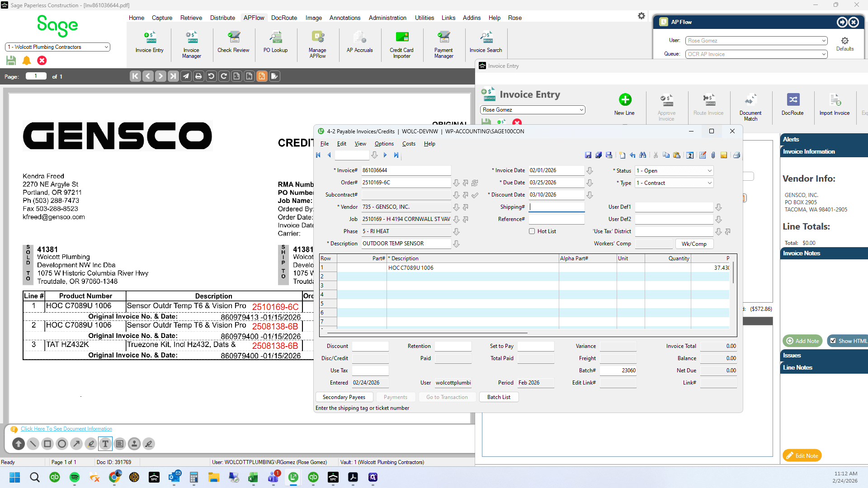Open the Administration menu
Image resolution: width=868 pixels, height=488 pixels.
[x=387, y=18]
